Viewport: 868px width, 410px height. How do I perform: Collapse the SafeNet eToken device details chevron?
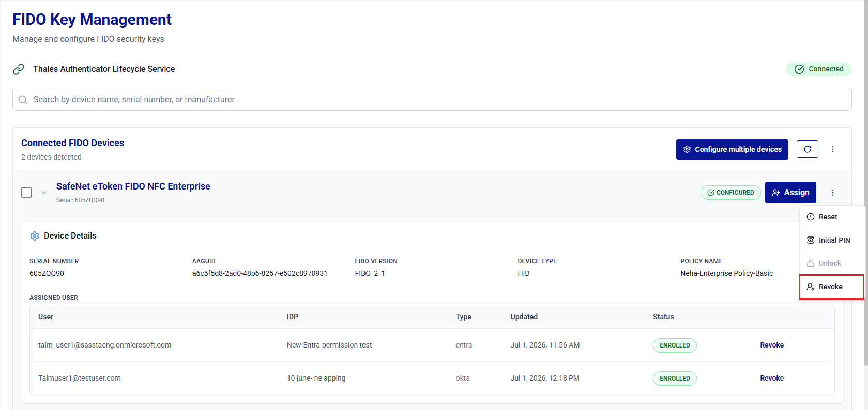pyautogui.click(x=44, y=193)
